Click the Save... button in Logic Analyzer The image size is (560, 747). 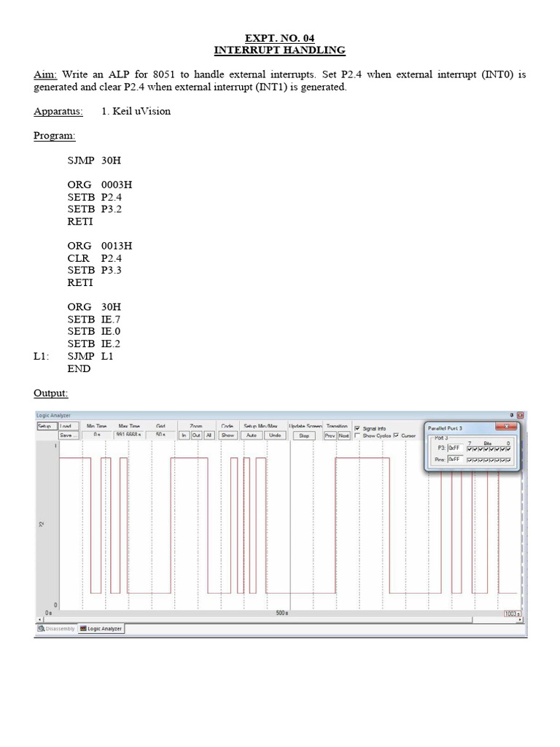(x=69, y=436)
